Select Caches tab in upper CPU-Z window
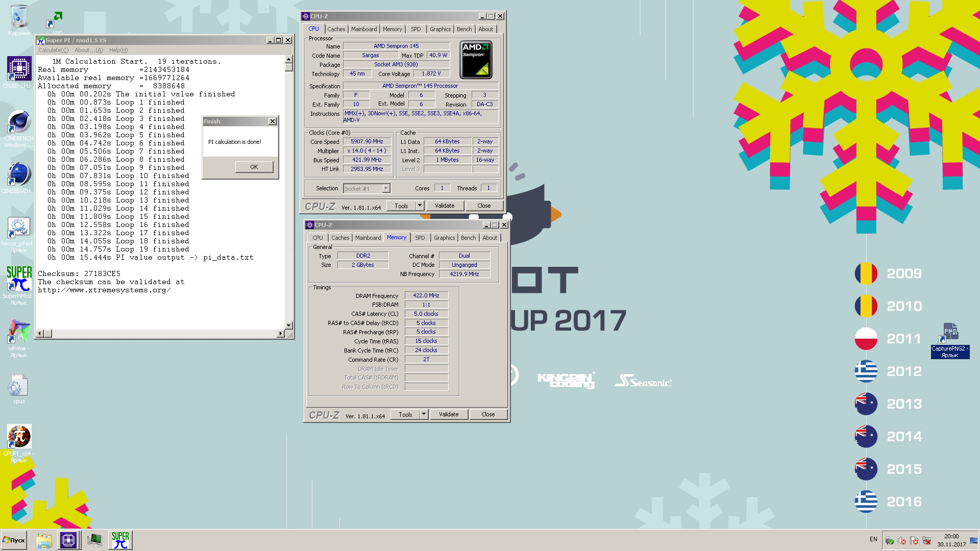The width and height of the screenshot is (980, 551). tap(336, 29)
